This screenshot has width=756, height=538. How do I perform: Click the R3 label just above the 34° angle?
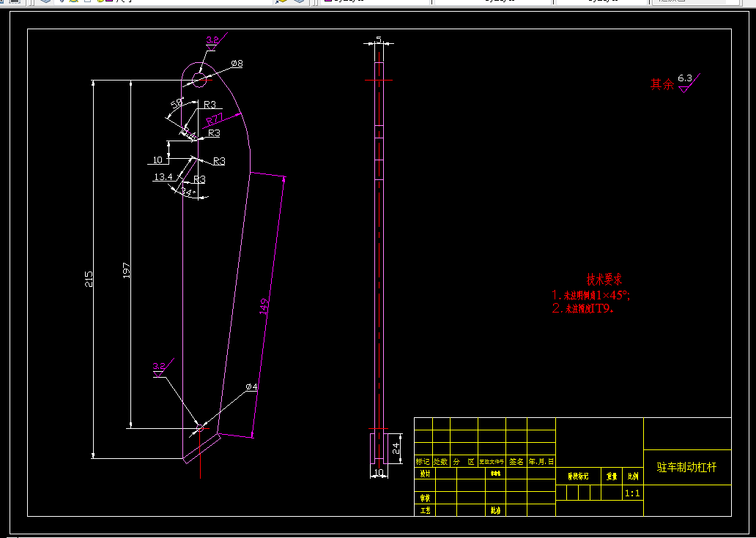[199, 179]
